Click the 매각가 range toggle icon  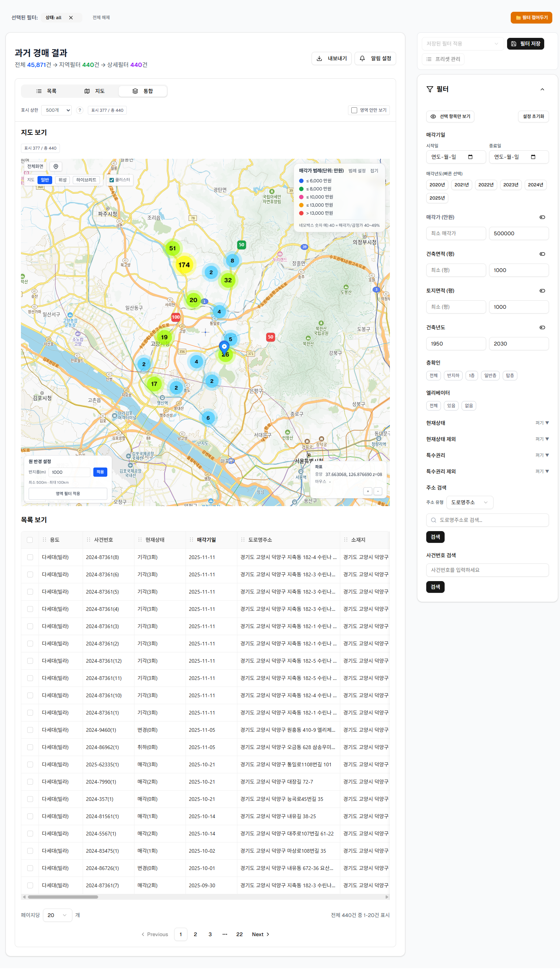pyautogui.click(x=542, y=217)
